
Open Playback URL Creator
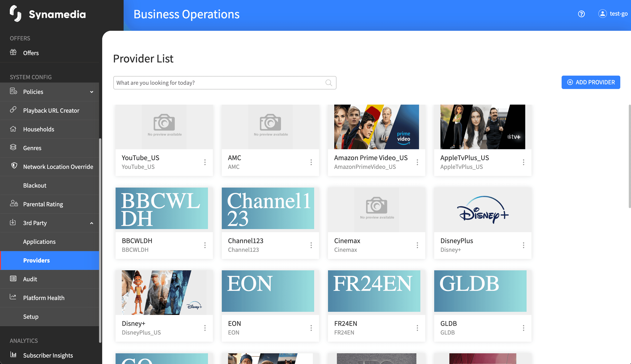(x=50, y=110)
